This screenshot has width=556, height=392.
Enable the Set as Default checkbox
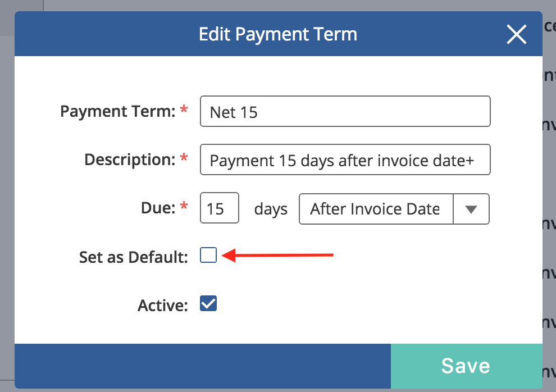point(208,256)
